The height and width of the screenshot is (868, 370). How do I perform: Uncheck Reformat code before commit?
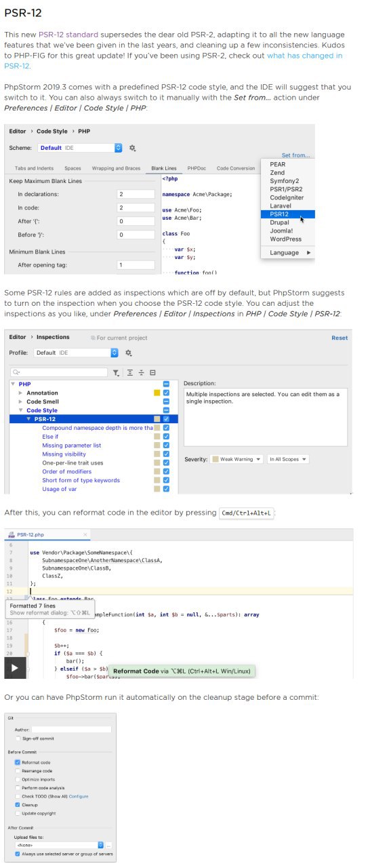tap(18, 762)
